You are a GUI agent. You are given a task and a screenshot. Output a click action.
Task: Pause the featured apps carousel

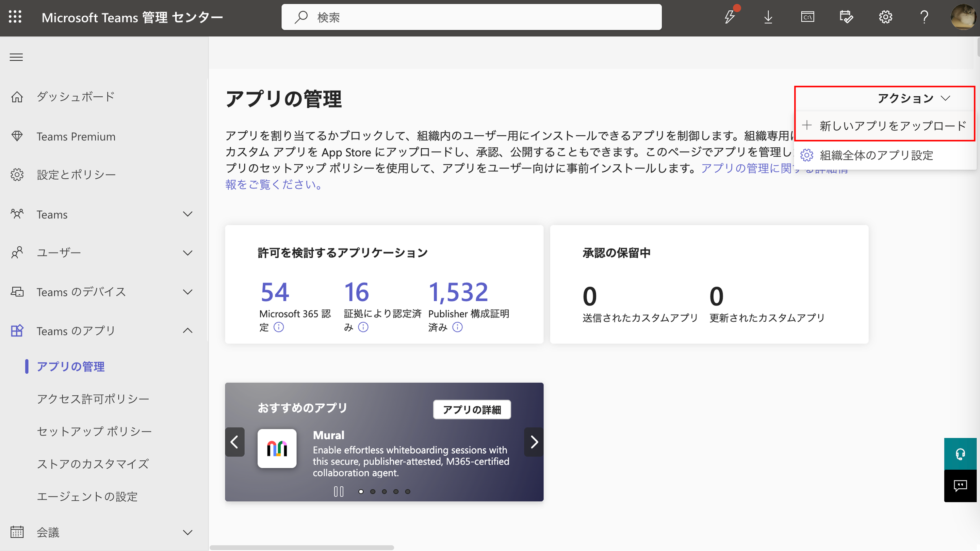(x=339, y=492)
